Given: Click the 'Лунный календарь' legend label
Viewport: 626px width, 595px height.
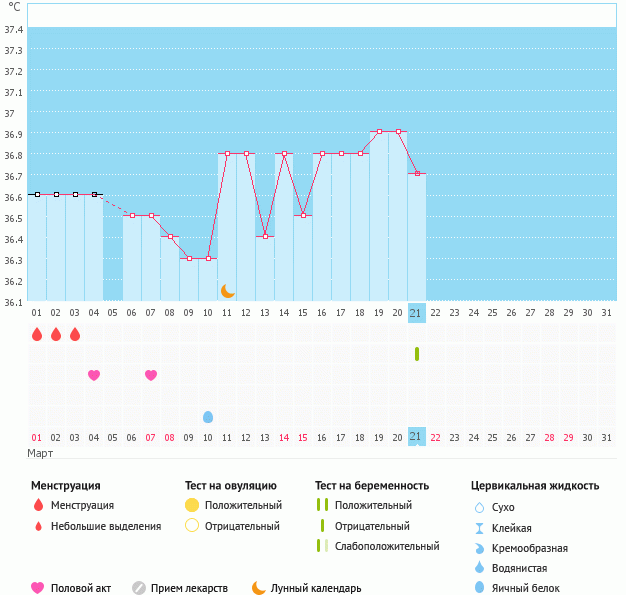Looking at the screenshot, I should tap(318, 588).
